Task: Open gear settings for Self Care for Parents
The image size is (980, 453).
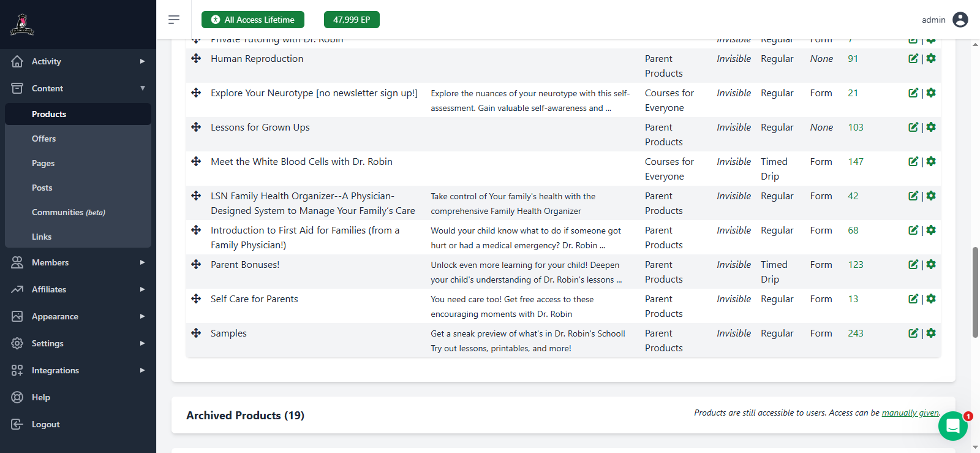Action: click(931, 299)
